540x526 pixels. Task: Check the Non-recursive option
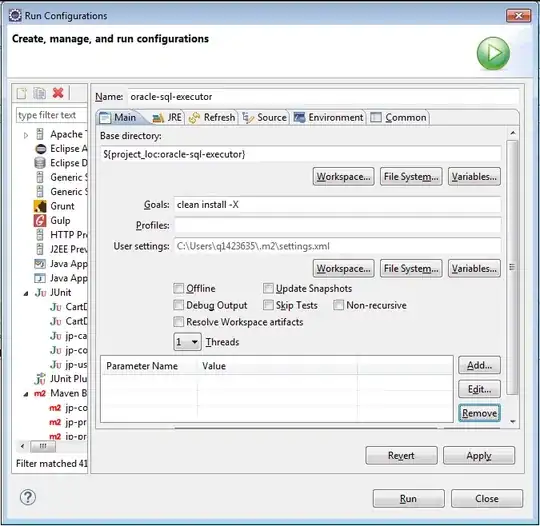338,305
